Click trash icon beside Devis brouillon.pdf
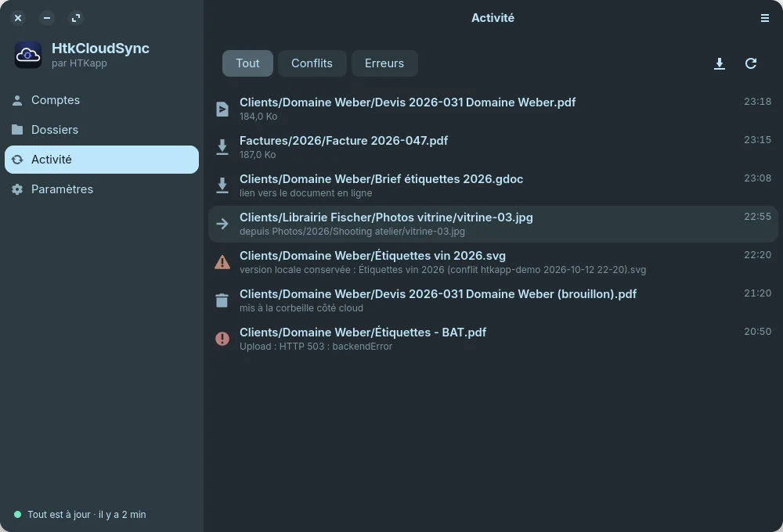783x532 pixels. (x=222, y=300)
